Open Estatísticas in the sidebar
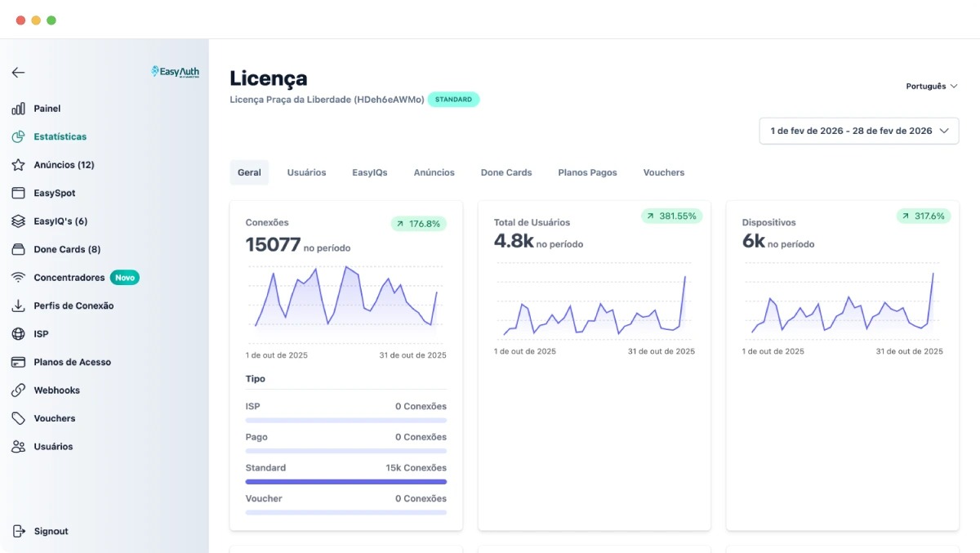This screenshot has height=553, width=980. click(x=60, y=136)
